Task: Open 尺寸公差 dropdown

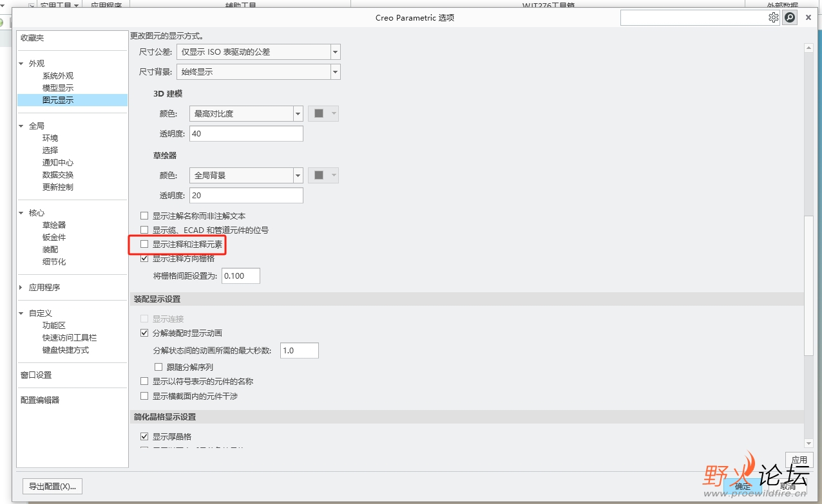Action: tap(335, 51)
